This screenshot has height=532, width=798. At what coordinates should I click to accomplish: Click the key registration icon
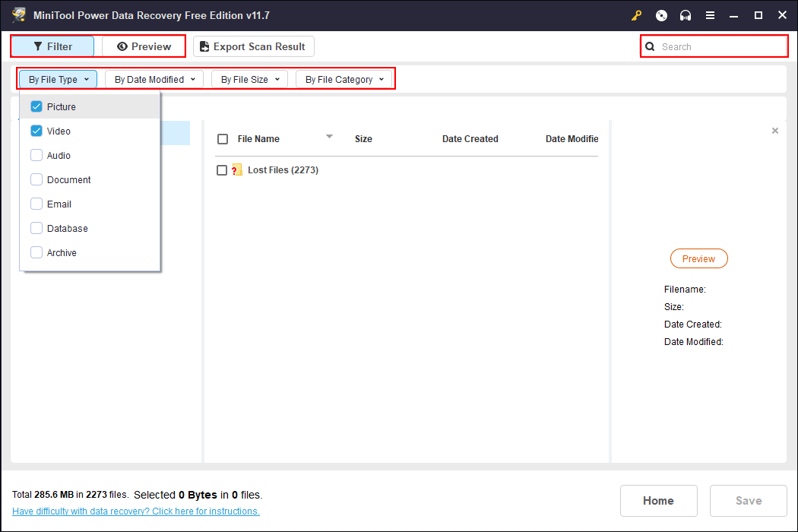tap(636, 15)
